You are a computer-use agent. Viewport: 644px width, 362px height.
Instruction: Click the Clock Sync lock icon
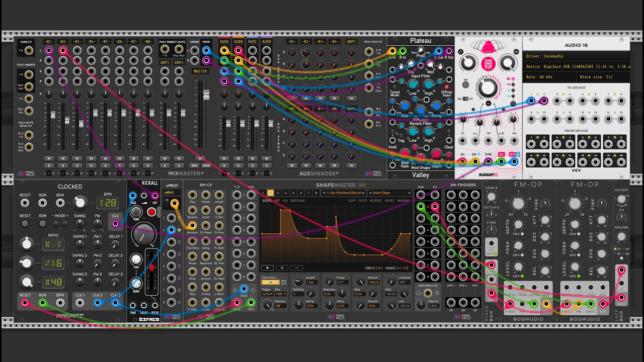(x=284, y=283)
